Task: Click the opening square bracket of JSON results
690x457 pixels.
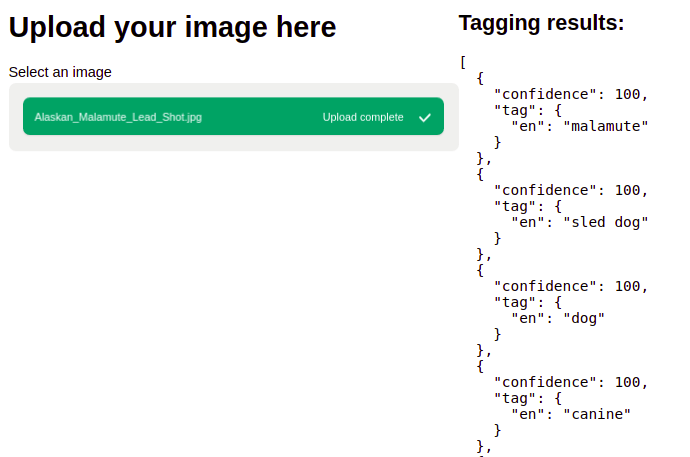Action: coord(464,62)
